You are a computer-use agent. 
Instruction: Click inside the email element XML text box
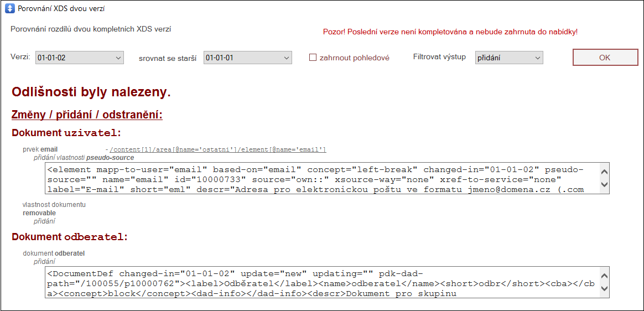click(321, 179)
